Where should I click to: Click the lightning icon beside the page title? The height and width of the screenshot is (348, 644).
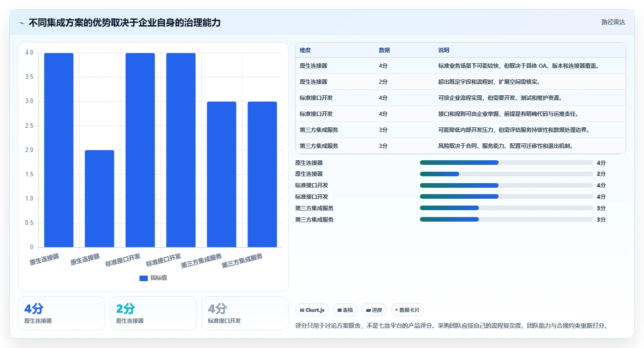pyautogui.click(x=21, y=23)
